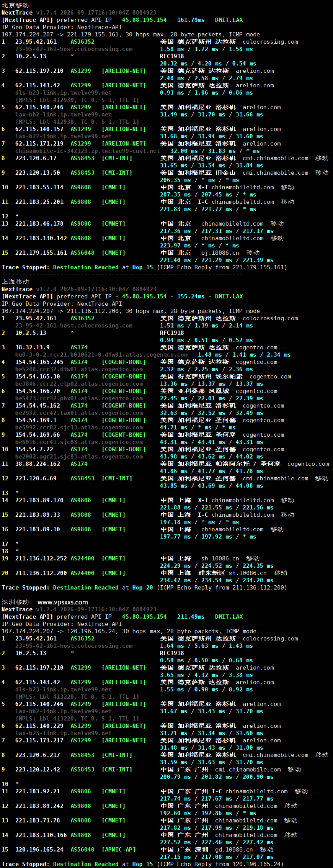Click the AS56048 number
Viewport: 333px width, 868px height.
click(82, 253)
